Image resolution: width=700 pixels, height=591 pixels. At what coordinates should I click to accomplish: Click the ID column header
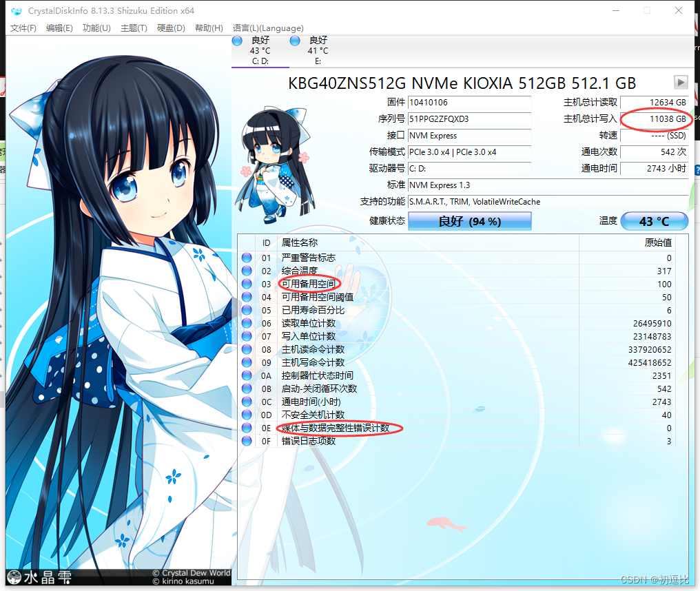coord(266,243)
